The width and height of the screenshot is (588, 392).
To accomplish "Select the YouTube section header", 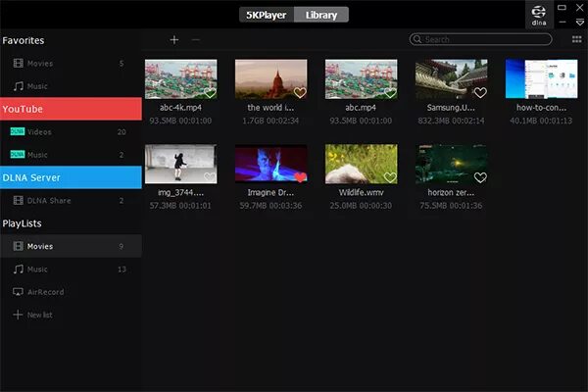I will point(71,109).
